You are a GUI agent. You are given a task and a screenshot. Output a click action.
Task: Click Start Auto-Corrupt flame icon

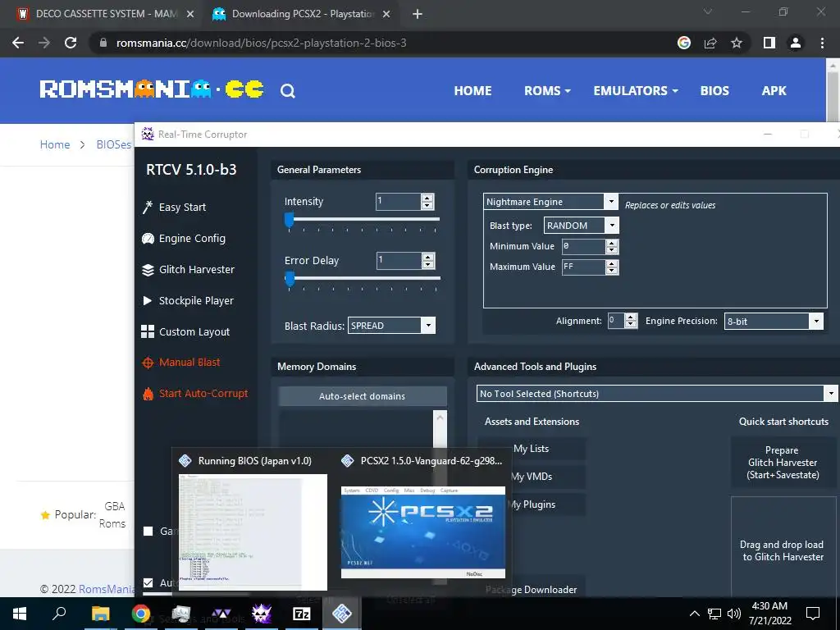pos(148,394)
